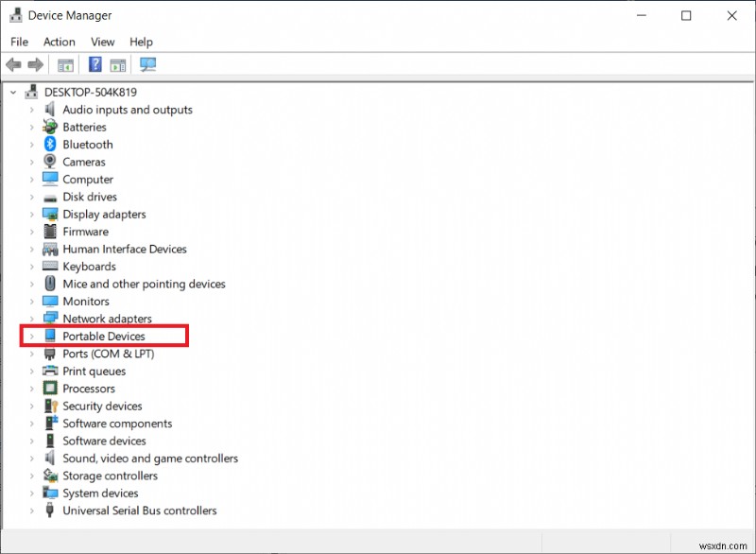Open the View menu
Image resolution: width=756 pixels, height=554 pixels.
103,42
